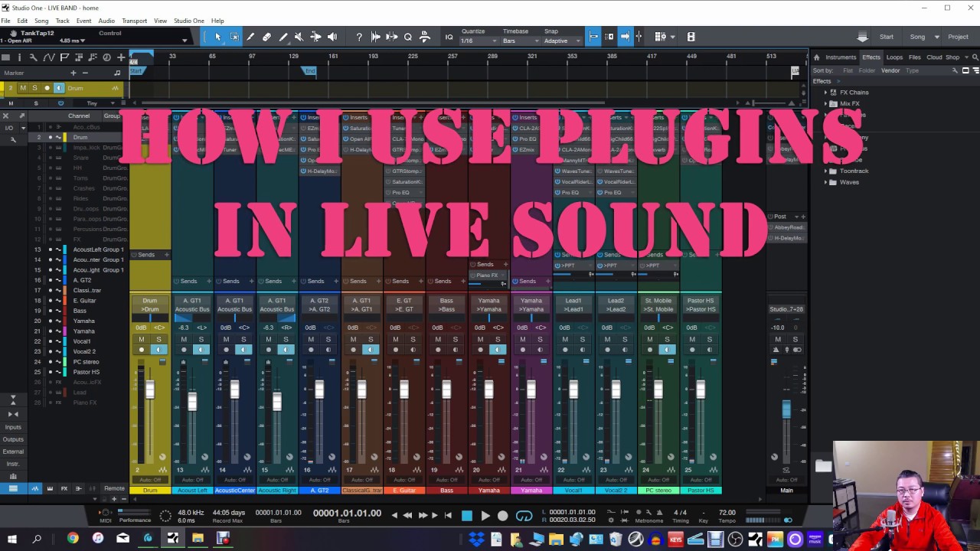980x551 pixels.
Task: Mute the Bass channel strip
Action: [438, 339]
